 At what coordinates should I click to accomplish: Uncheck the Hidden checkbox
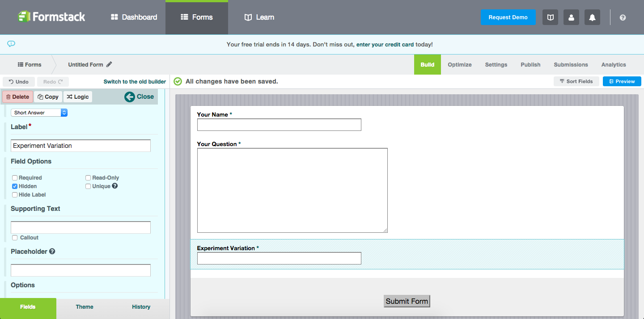tap(15, 186)
